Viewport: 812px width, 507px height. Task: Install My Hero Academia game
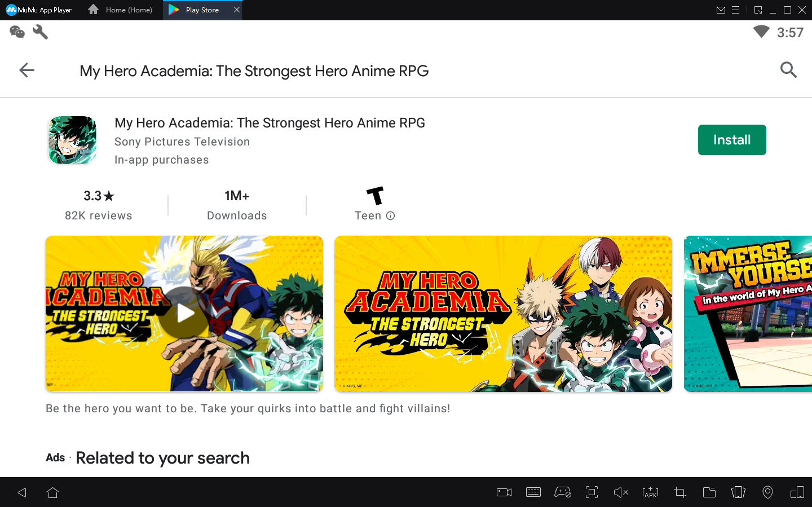coord(732,140)
